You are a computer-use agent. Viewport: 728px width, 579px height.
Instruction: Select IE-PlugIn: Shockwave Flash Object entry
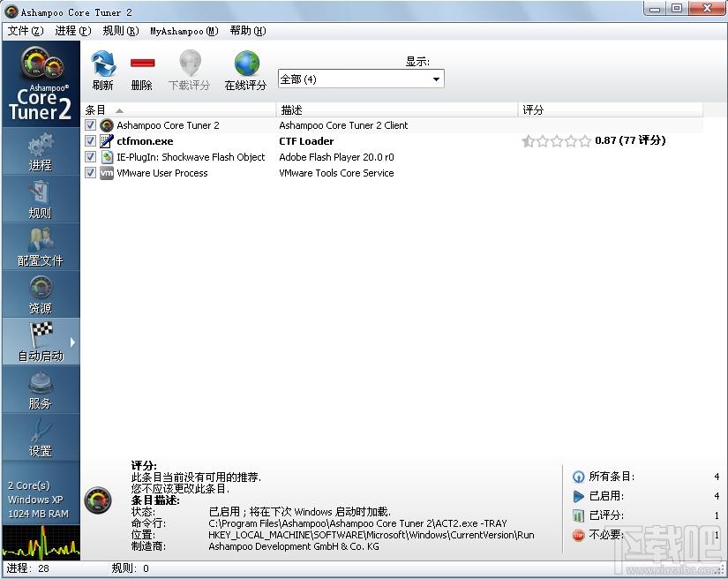tap(191, 157)
